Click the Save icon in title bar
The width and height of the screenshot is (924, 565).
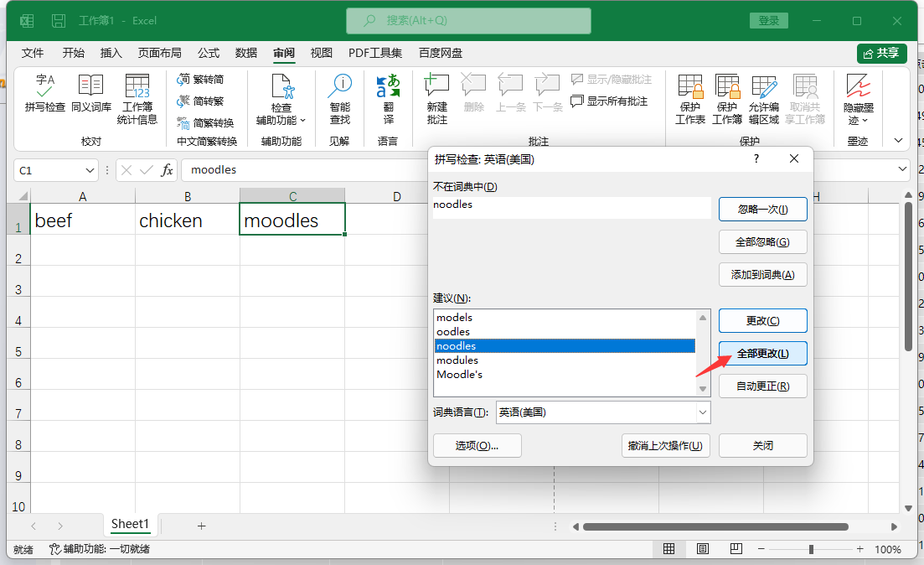tap(59, 21)
